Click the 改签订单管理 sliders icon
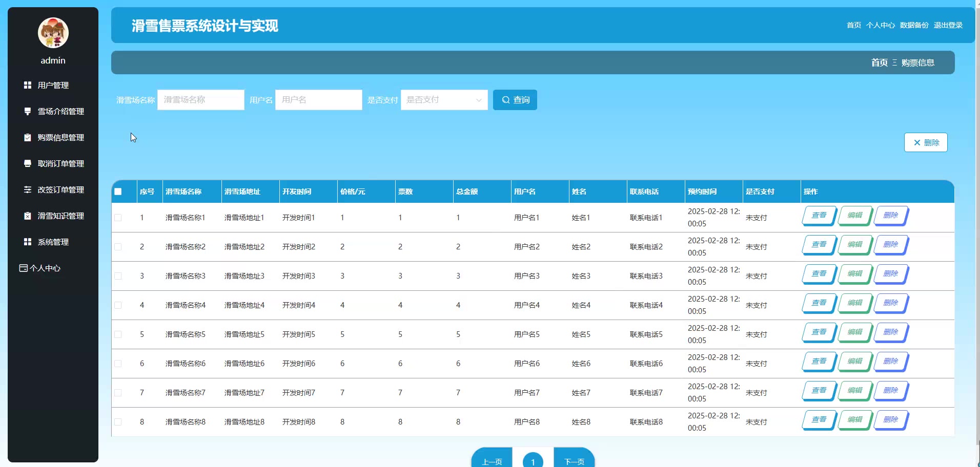 tap(28, 189)
